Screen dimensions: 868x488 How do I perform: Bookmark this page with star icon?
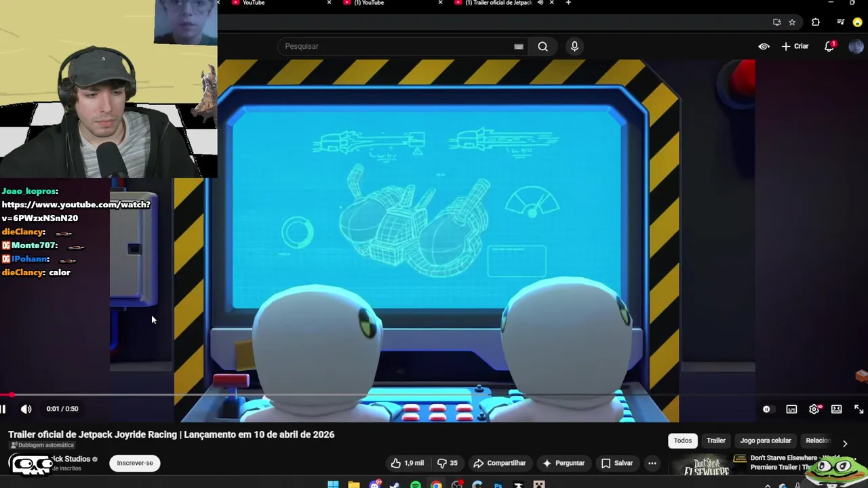(792, 22)
